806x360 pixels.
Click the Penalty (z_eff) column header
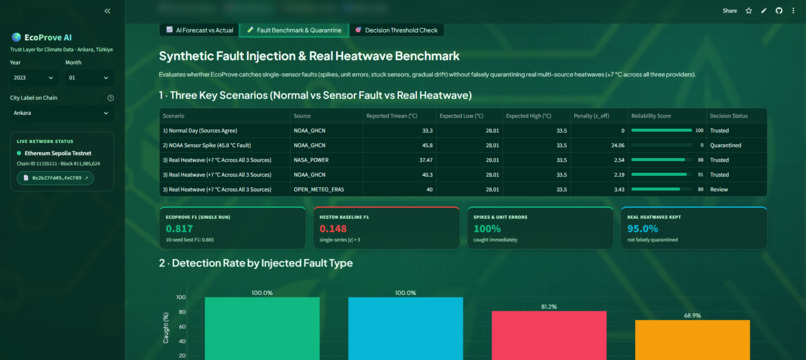tap(599, 116)
